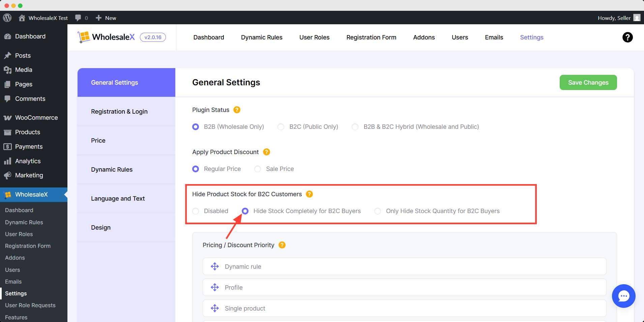The image size is (644, 322).
Task: Open Features submenu link
Action: (16, 318)
